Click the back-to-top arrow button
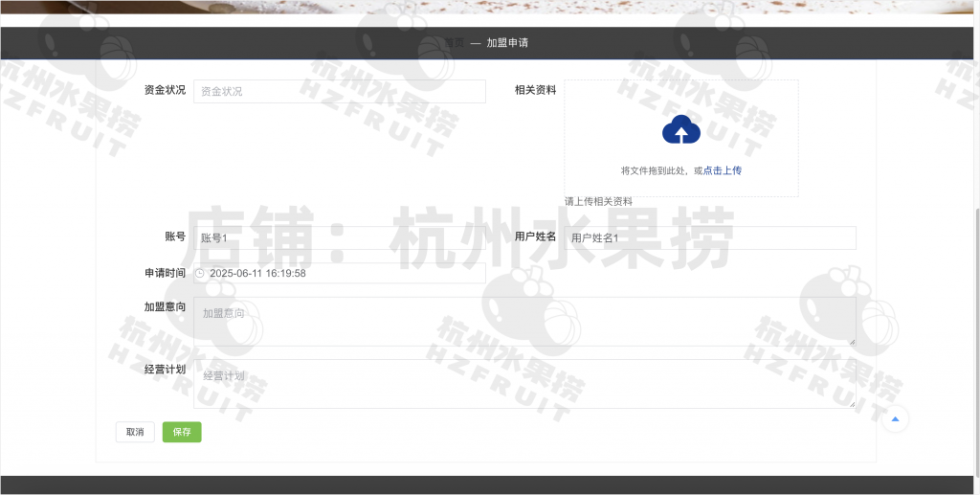 (x=895, y=418)
